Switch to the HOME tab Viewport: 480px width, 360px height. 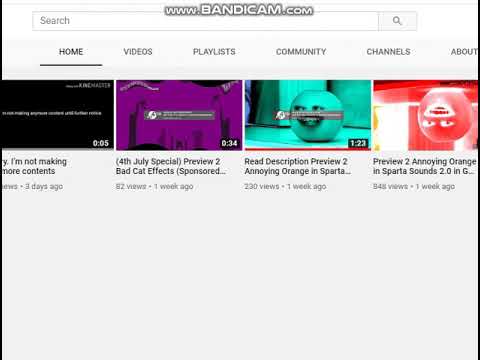pos(71,52)
